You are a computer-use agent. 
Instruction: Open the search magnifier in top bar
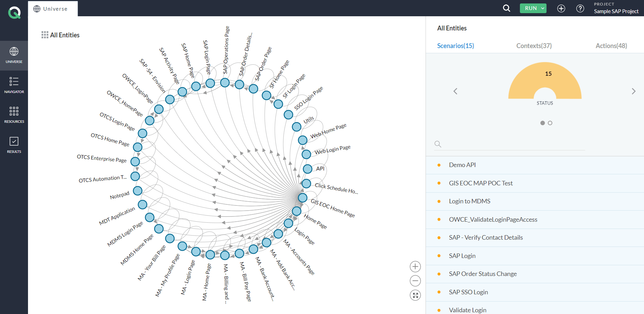coord(506,8)
